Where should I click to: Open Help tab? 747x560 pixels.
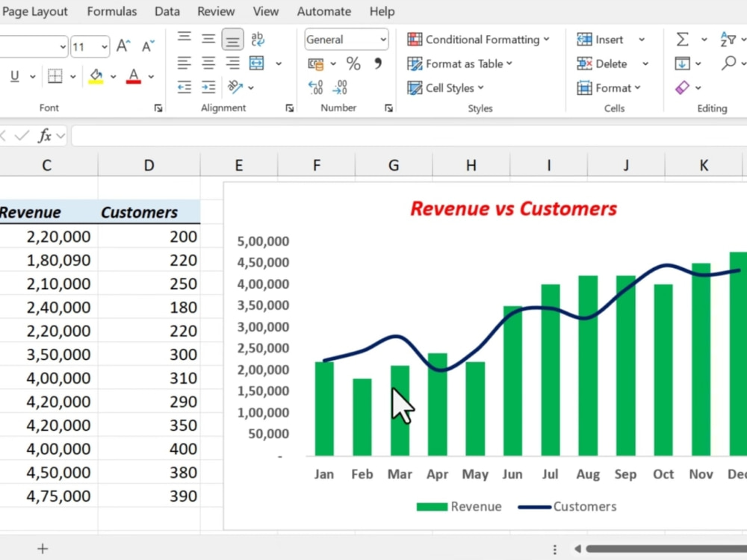click(x=382, y=11)
